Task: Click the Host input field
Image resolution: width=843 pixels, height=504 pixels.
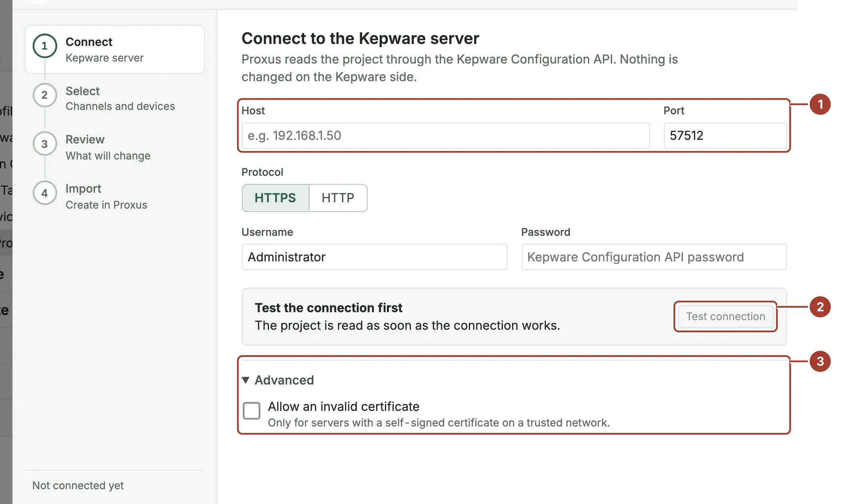Action: click(x=445, y=135)
